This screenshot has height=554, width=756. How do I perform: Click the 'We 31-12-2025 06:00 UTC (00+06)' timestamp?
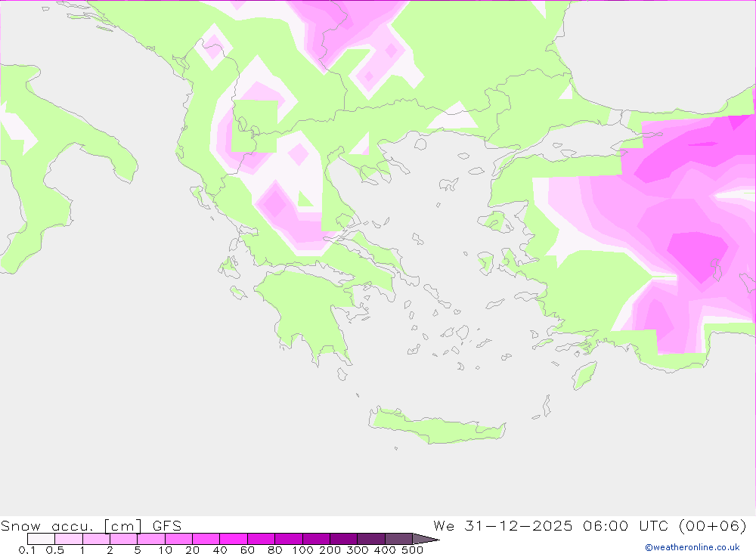(590, 525)
